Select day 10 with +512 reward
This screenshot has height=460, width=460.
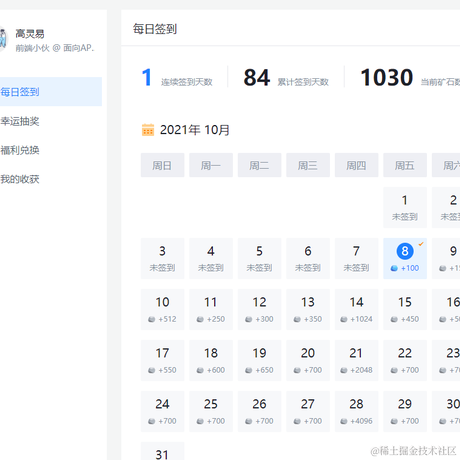[162, 309]
